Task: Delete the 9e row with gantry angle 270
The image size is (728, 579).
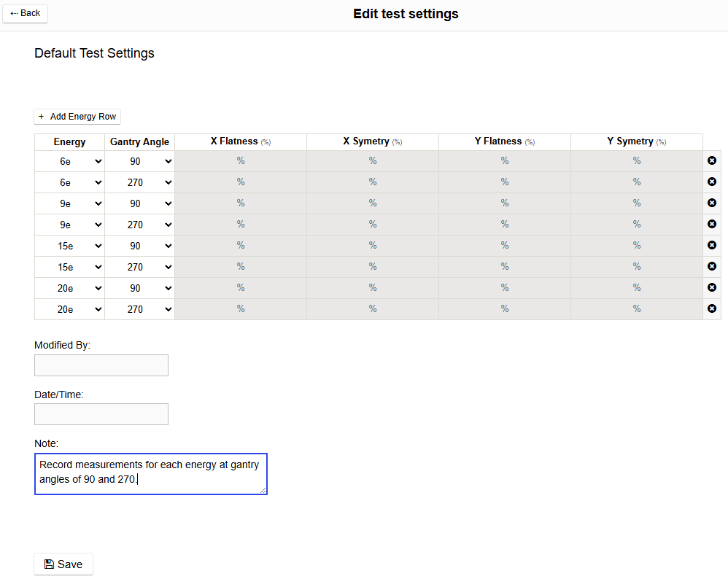Action: tap(712, 224)
